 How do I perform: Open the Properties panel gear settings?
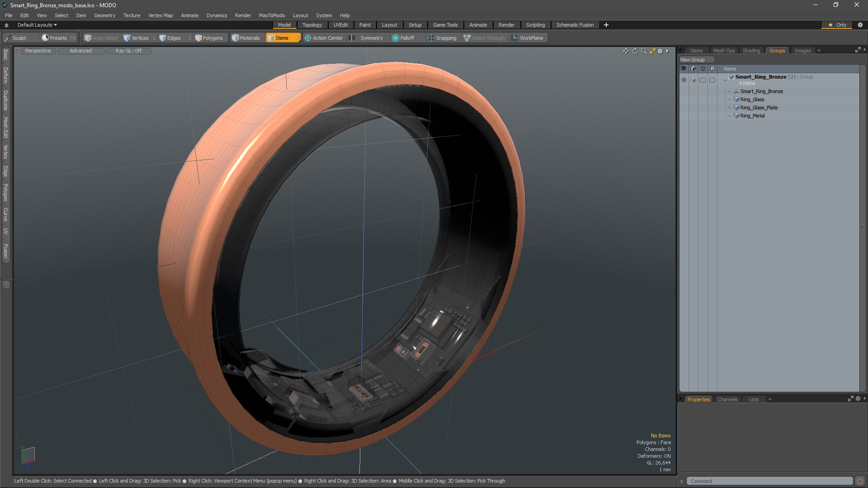click(x=858, y=399)
